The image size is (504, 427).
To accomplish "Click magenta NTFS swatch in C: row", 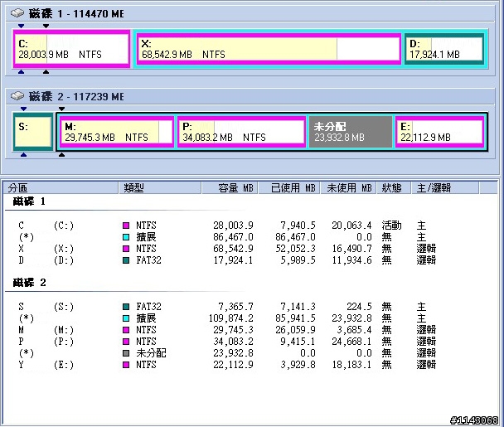I will [x=126, y=226].
